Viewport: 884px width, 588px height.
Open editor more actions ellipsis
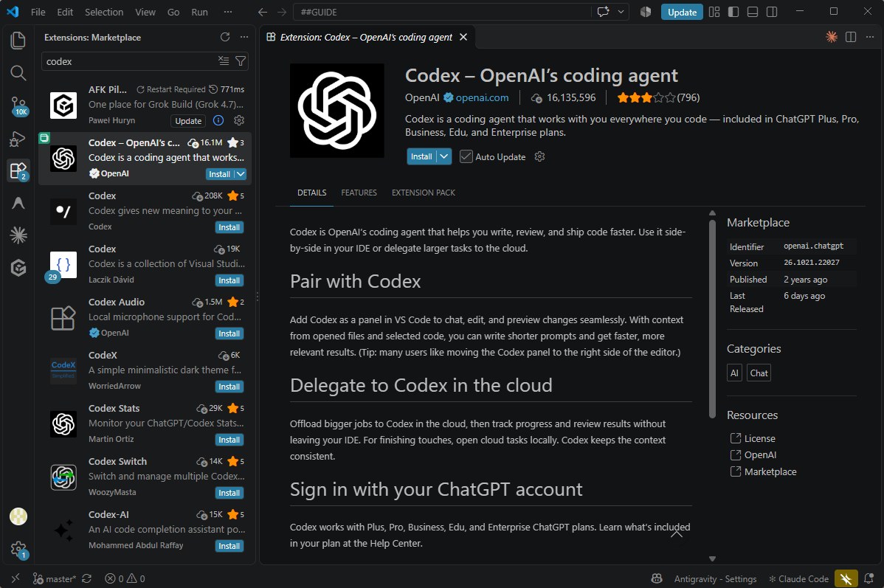pyautogui.click(x=870, y=37)
